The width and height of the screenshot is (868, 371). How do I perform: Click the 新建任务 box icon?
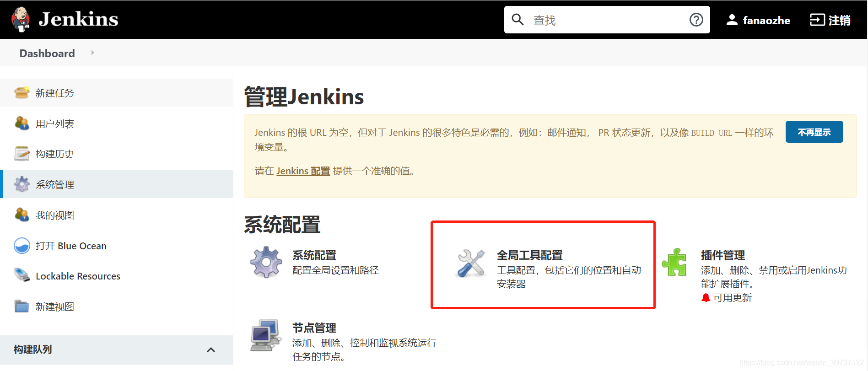point(22,93)
